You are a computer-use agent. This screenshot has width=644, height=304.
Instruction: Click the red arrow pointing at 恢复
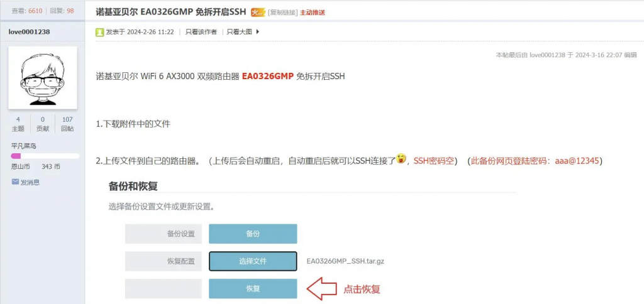click(321, 289)
